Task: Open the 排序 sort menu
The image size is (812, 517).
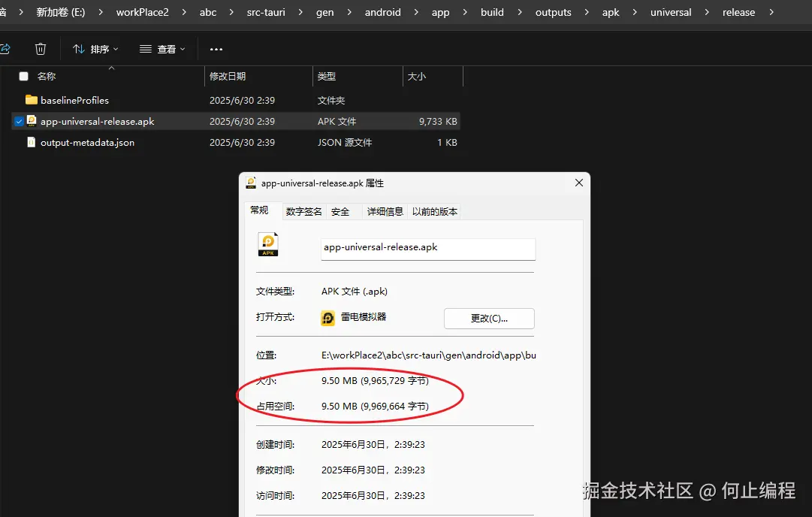Action: click(95, 49)
